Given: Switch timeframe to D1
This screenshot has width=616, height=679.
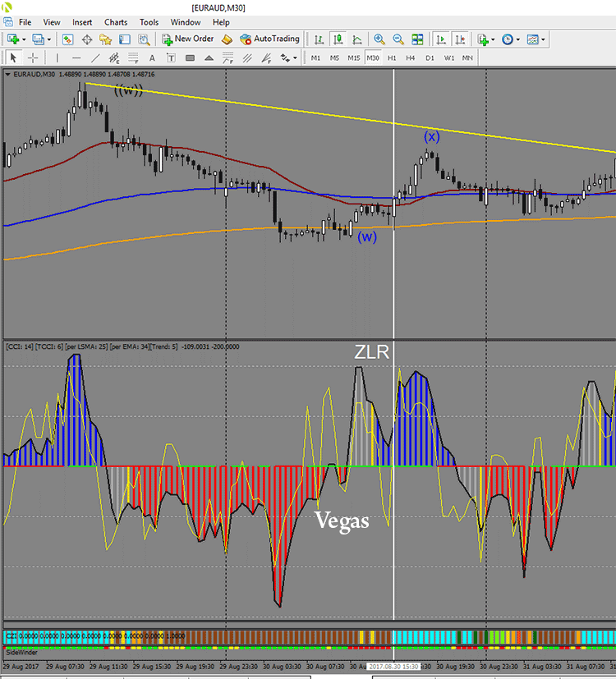Looking at the screenshot, I should (430, 57).
